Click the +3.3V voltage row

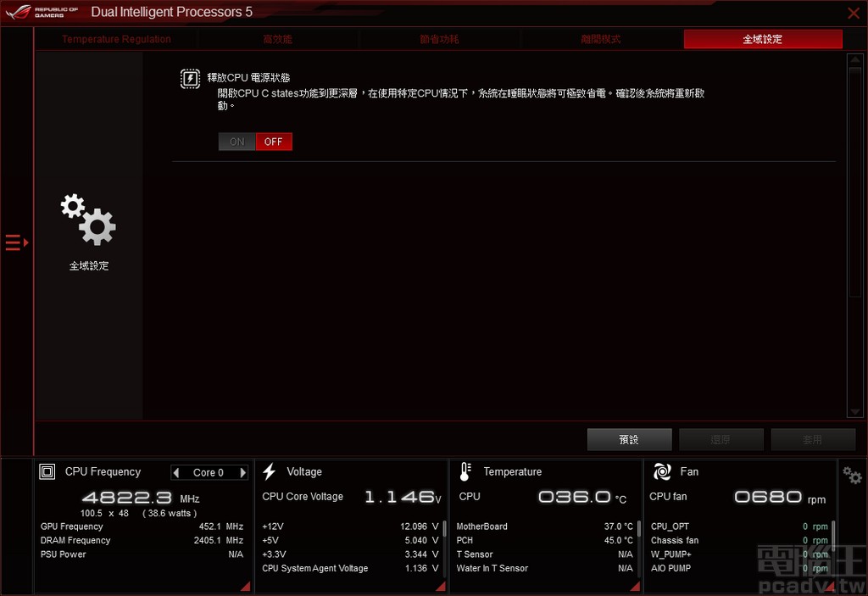point(350,554)
